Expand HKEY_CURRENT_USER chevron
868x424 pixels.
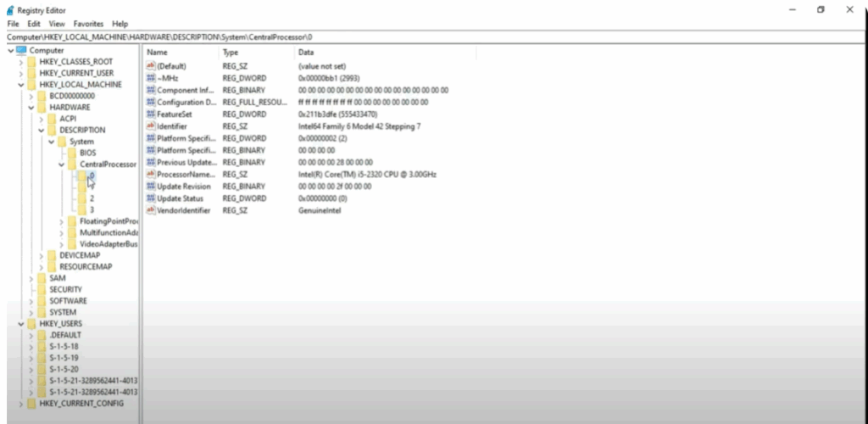[x=21, y=74]
